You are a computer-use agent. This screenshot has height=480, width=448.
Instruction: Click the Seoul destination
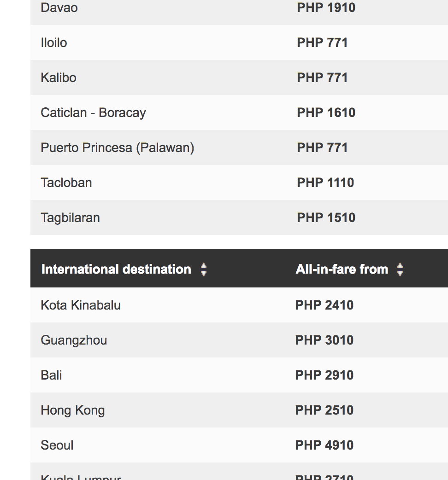point(57,445)
